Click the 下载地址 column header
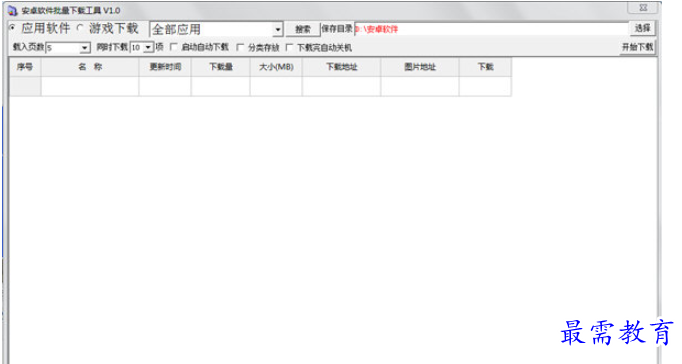 341,67
